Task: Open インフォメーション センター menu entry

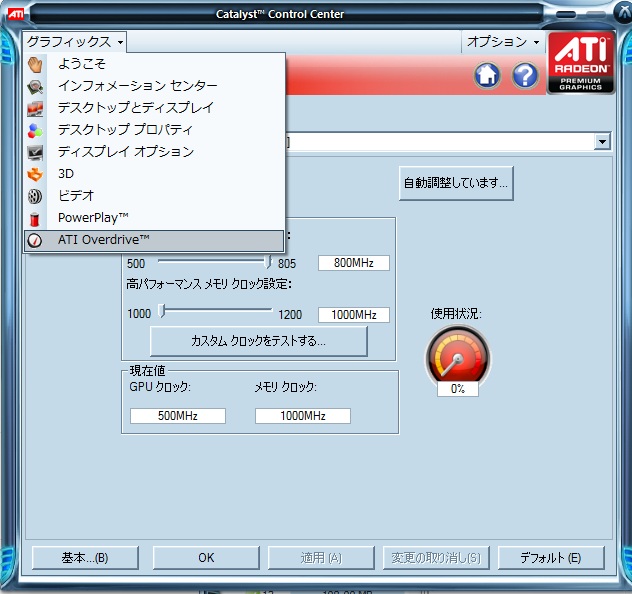Action: tap(154, 85)
